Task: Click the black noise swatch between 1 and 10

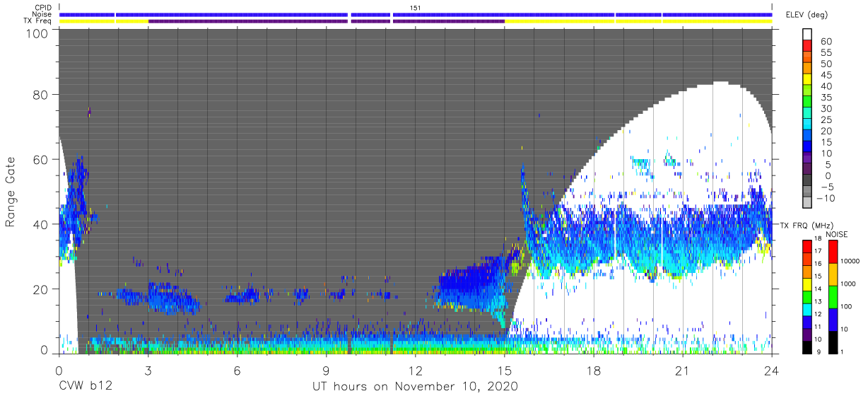Action: 833,341
